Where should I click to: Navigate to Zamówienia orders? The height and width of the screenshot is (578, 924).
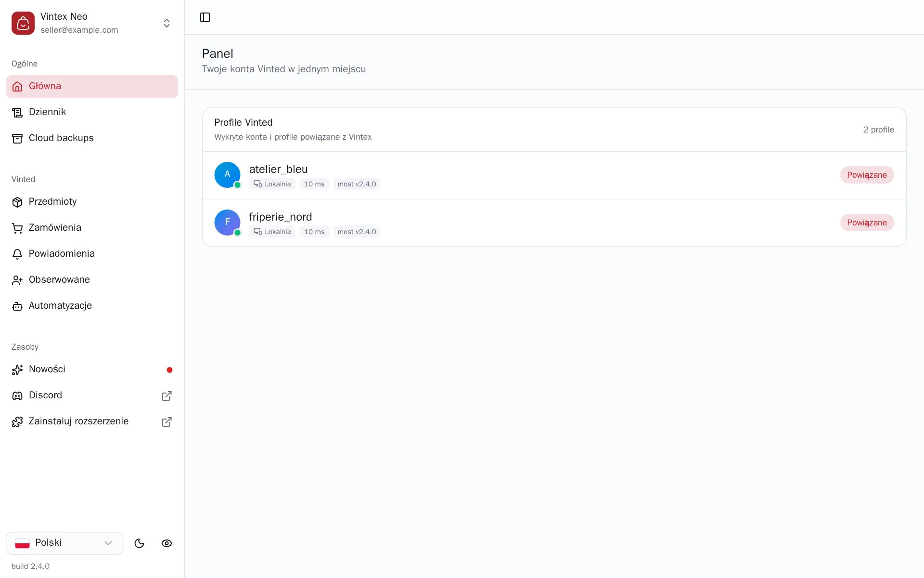coord(92,228)
